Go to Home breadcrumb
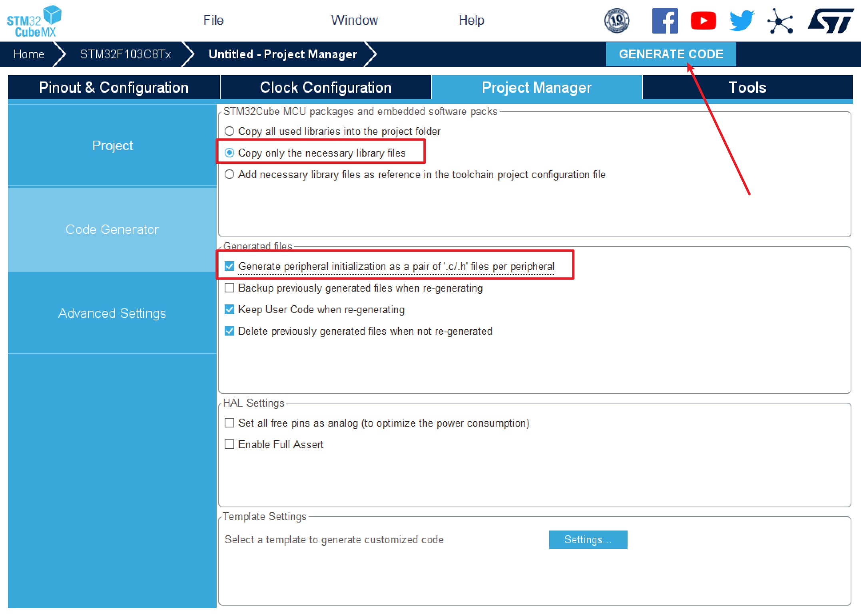This screenshot has height=616, width=861. (x=29, y=54)
